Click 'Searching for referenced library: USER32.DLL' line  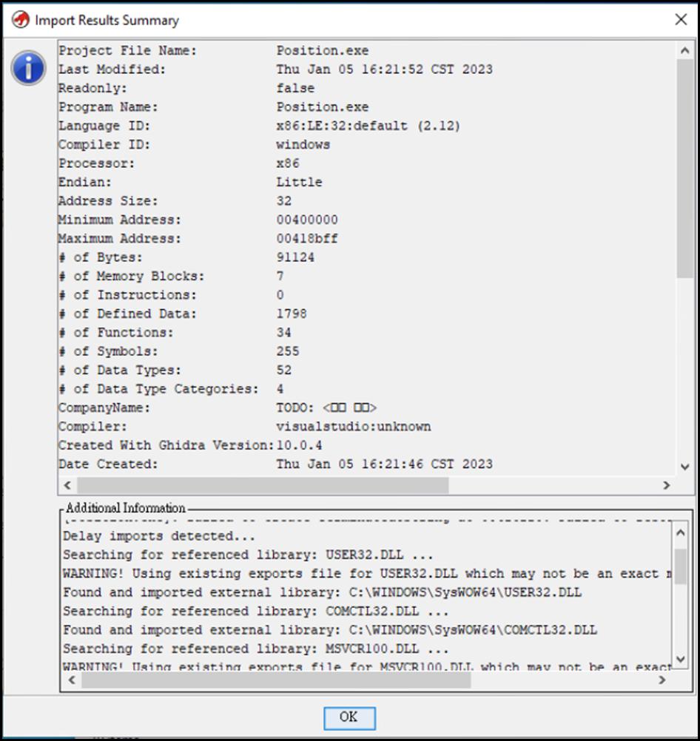click(x=248, y=555)
